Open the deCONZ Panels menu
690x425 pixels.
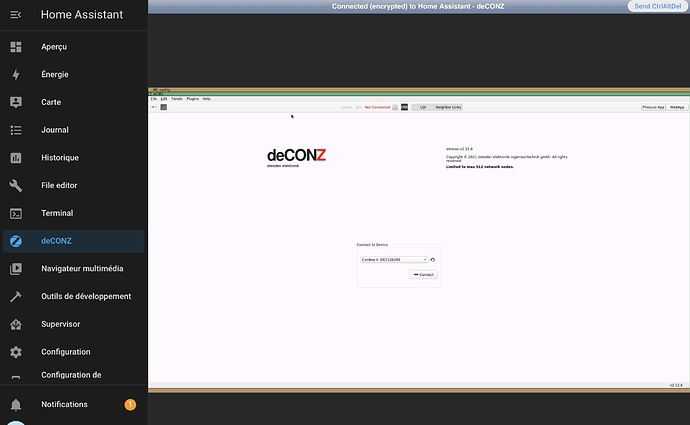pos(177,99)
